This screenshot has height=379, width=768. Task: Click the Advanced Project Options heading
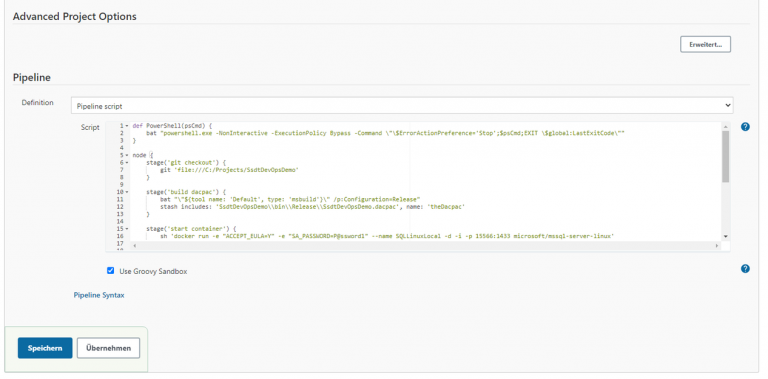pyautogui.click(x=74, y=16)
